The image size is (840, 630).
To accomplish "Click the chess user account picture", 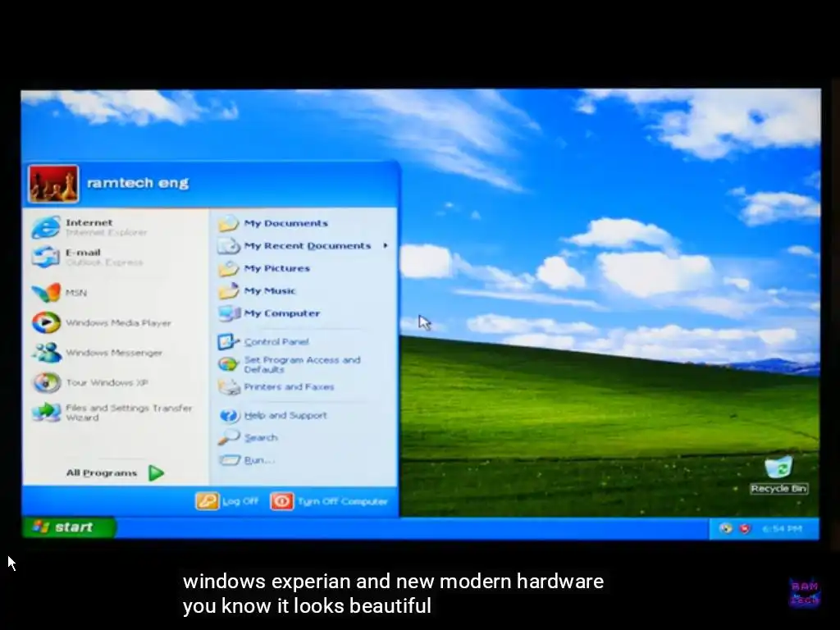I will pos(53,184).
